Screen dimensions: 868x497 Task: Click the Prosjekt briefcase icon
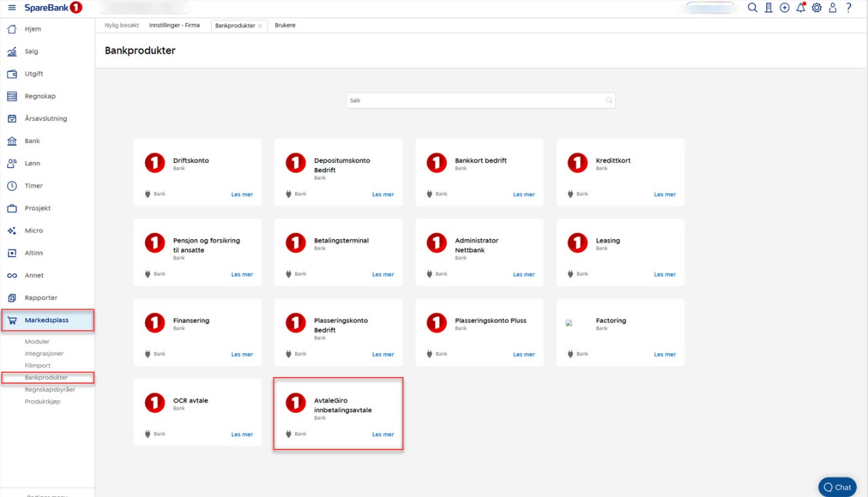(x=12, y=208)
